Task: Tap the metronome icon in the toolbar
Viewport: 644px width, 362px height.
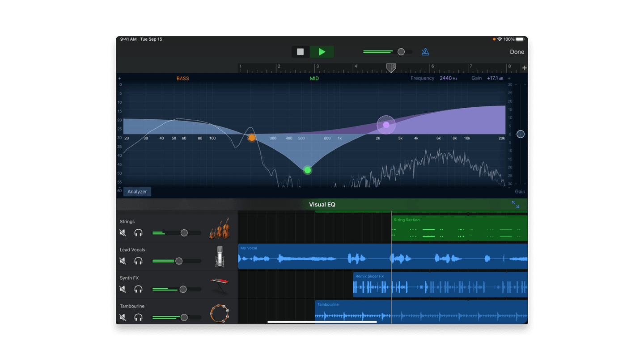Action: [x=425, y=52]
